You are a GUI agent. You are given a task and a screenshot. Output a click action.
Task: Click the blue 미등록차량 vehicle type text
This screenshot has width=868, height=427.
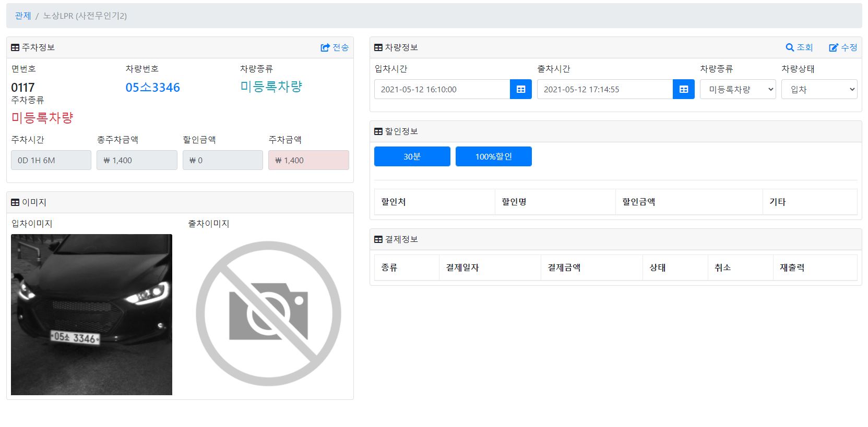(x=271, y=87)
